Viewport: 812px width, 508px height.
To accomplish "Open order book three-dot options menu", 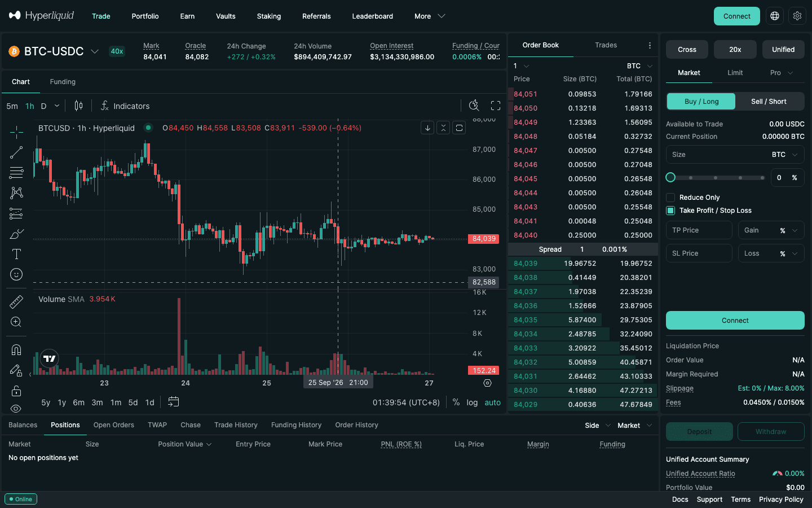I will coord(650,45).
